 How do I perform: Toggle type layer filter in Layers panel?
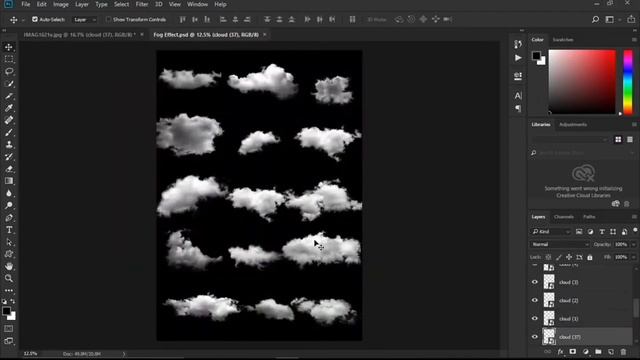(x=602, y=232)
